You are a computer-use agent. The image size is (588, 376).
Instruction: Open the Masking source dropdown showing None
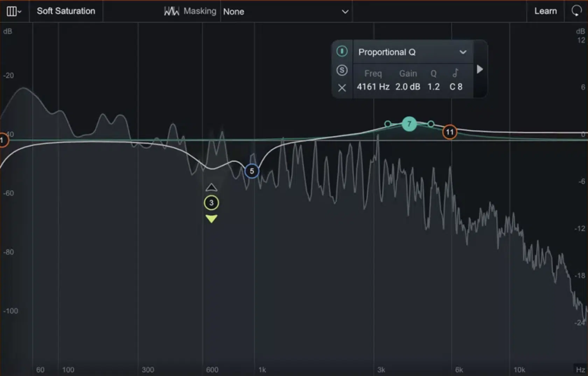tap(286, 12)
